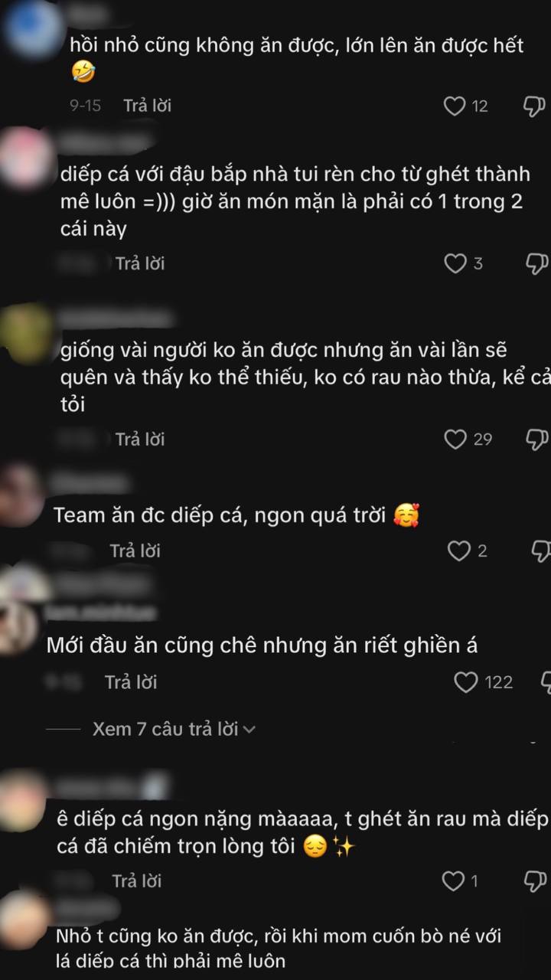Expand 'Xem 7 câu trả lời' replies
Image resolution: width=551 pixels, height=980 pixels.
point(174,729)
